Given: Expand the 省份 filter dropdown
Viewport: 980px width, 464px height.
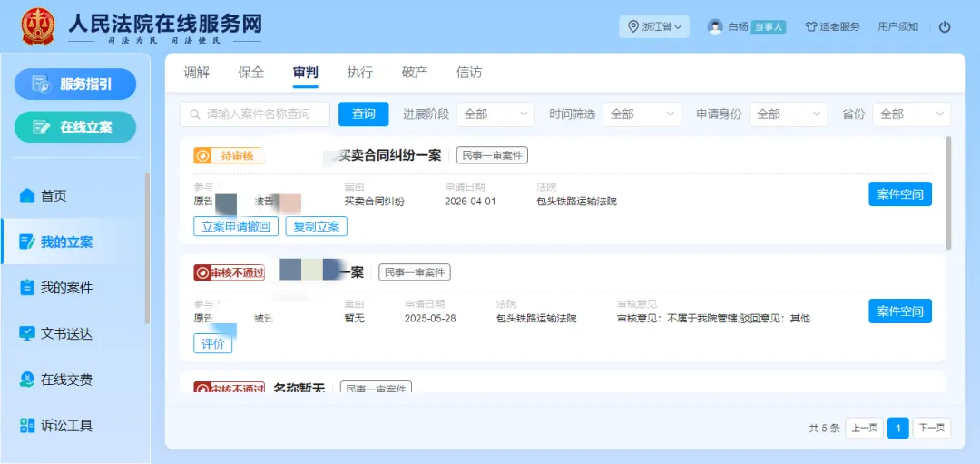Looking at the screenshot, I should [912, 114].
